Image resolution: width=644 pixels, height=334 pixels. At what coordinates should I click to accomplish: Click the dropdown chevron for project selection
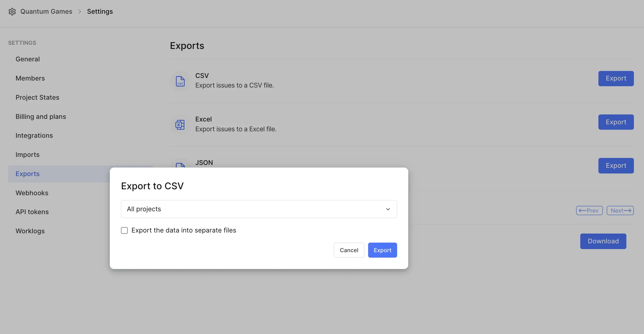click(388, 209)
